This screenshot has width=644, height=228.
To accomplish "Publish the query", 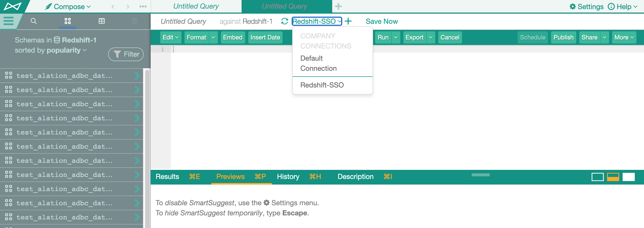I will click(563, 37).
